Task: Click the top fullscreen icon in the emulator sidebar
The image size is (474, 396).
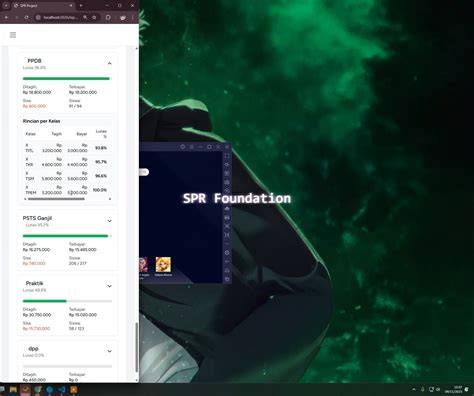Action: click(227, 156)
